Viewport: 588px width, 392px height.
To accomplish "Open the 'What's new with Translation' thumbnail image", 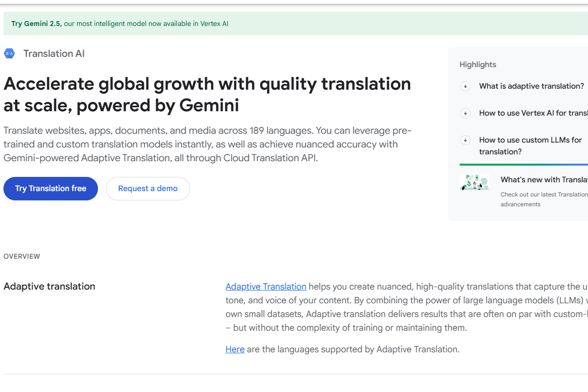I will (x=474, y=182).
